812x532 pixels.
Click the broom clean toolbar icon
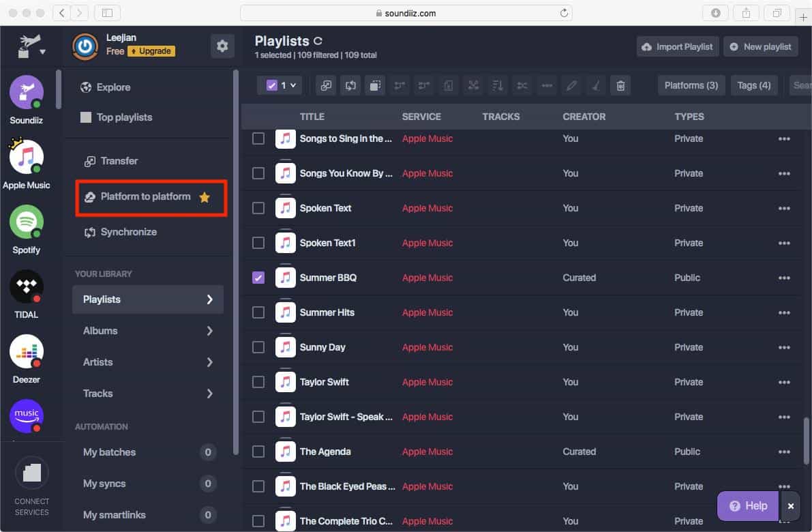click(x=596, y=85)
